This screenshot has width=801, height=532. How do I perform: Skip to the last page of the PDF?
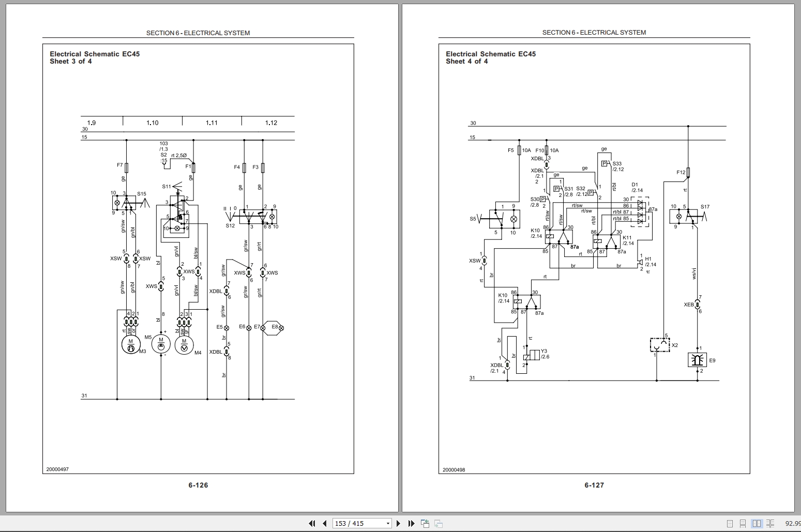click(411, 523)
